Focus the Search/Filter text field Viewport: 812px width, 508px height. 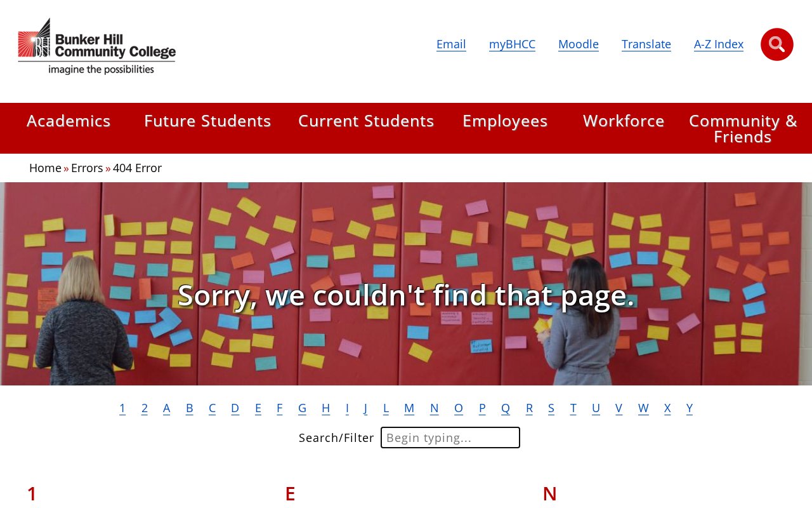click(450, 438)
